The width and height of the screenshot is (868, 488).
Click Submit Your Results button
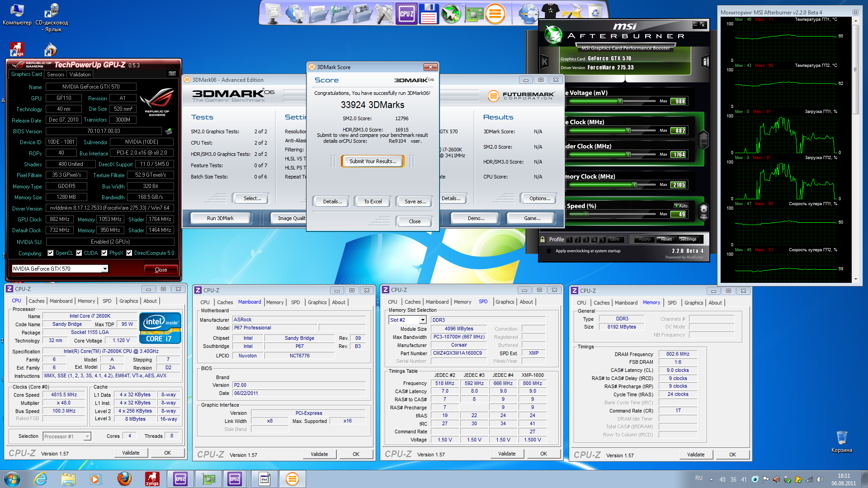(373, 161)
